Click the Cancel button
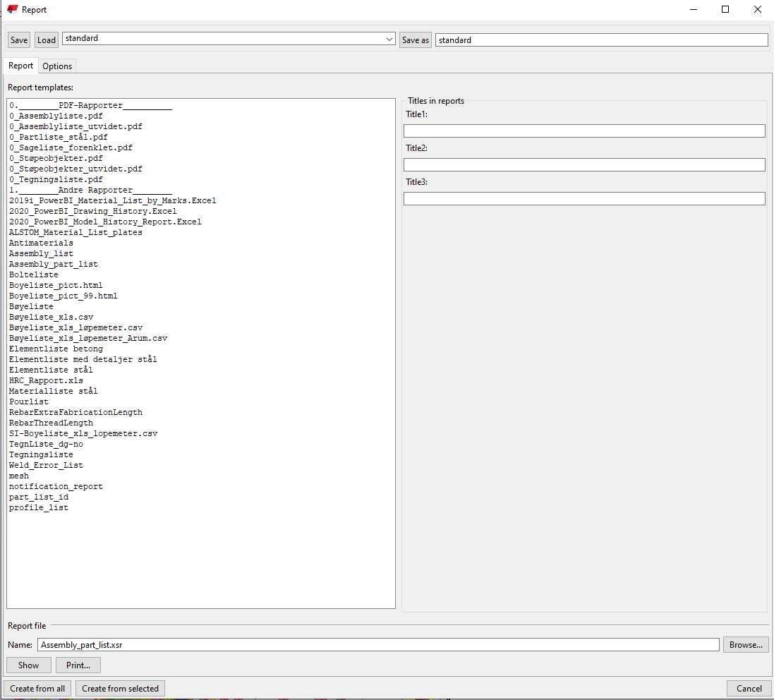This screenshot has width=774, height=700. click(749, 689)
